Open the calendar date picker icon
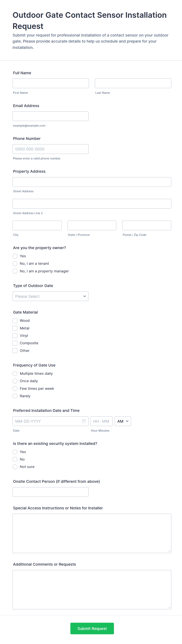This screenshot has height=644, width=182. pyautogui.click(x=84, y=421)
